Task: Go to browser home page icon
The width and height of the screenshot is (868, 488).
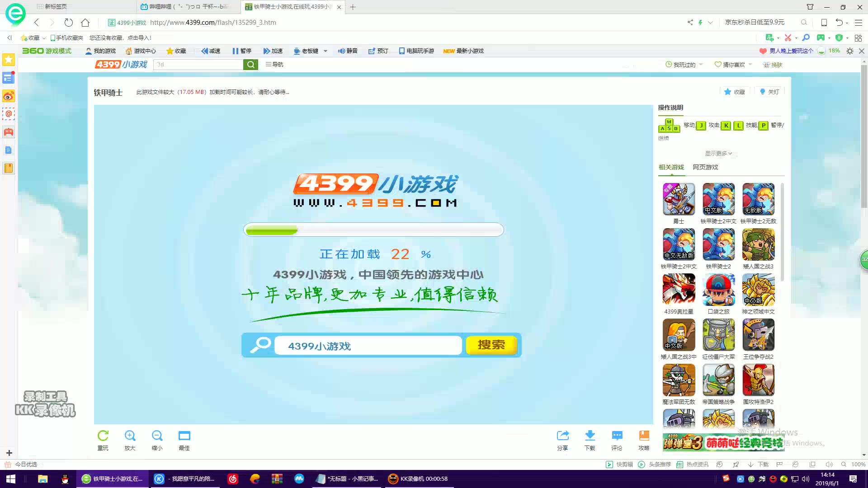Action: coord(85,23)
